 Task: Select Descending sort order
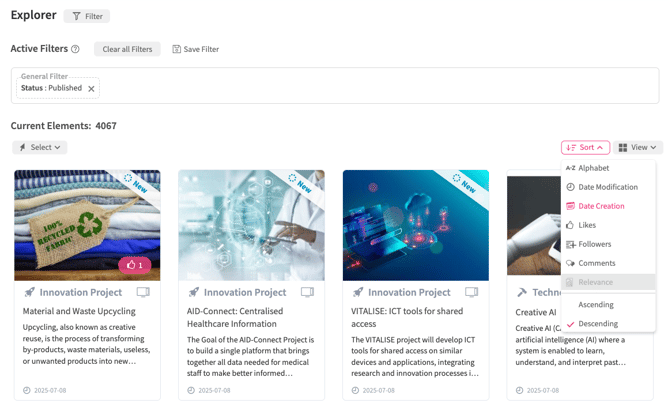(598, 324)
